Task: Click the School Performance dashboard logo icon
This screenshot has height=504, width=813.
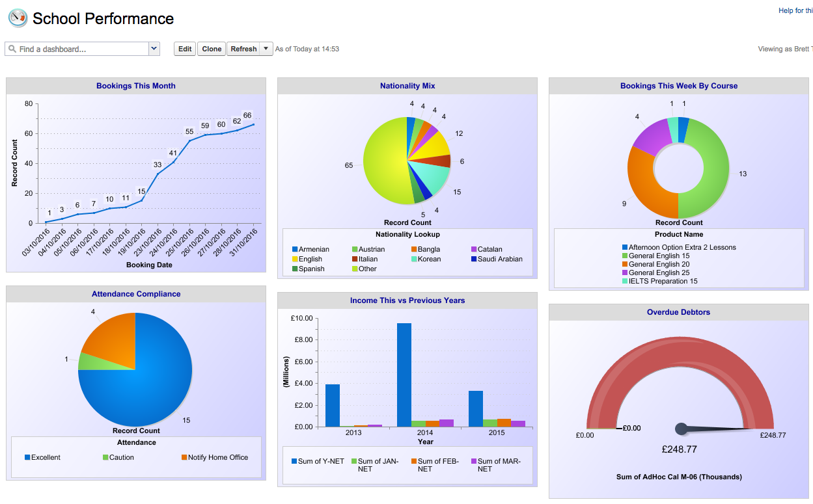Action: click(x=18, y=18)
